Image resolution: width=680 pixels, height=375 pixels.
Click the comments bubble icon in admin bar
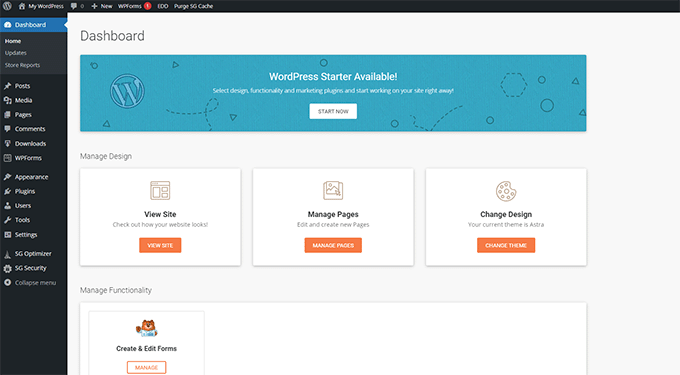coord(74,6)
